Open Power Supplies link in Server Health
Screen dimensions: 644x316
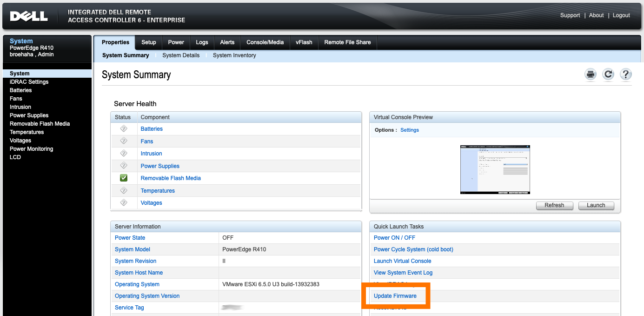coord(160,166)
